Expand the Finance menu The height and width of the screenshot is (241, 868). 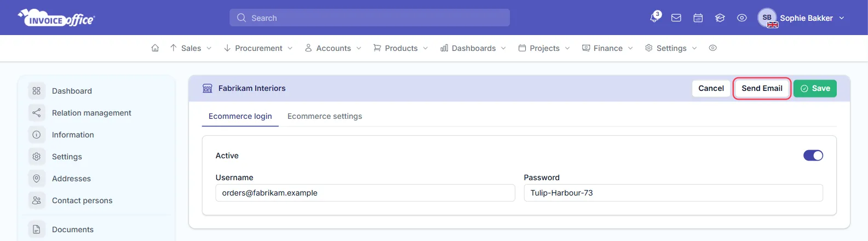(607, 48)
